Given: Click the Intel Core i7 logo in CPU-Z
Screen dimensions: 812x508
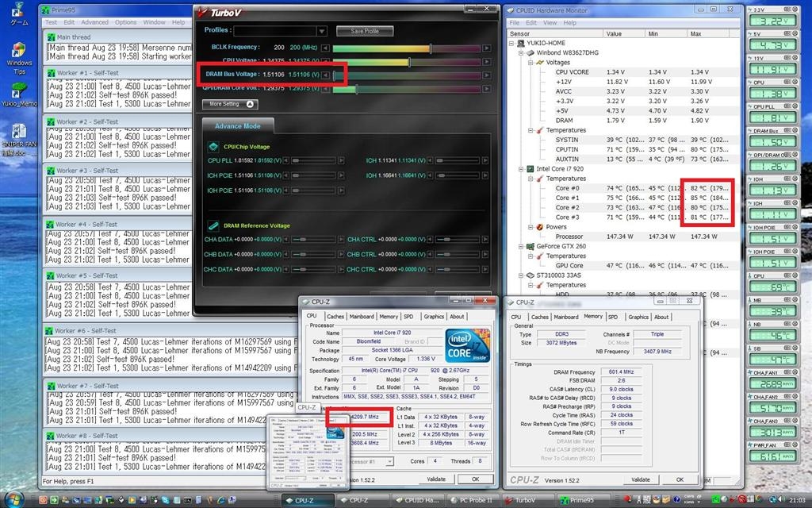Looking at the screenshot, I should click(x=467, y=345).
